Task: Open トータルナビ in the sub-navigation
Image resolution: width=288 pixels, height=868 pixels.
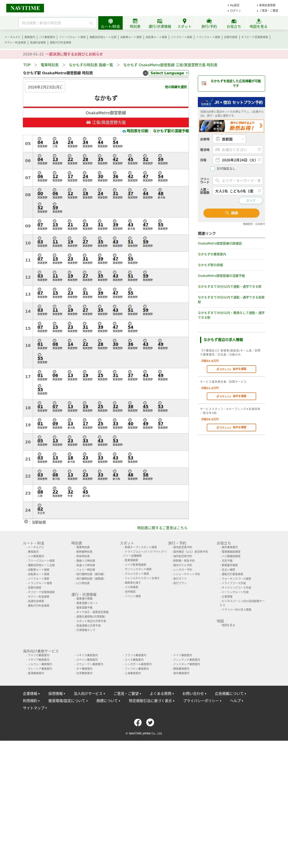Action: pos(13,37)
